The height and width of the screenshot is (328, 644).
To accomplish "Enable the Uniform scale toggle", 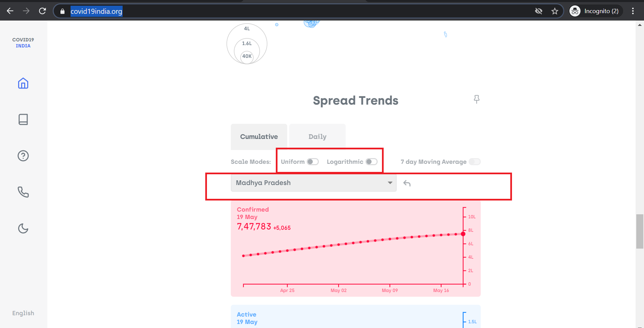I will click(313, 162).
